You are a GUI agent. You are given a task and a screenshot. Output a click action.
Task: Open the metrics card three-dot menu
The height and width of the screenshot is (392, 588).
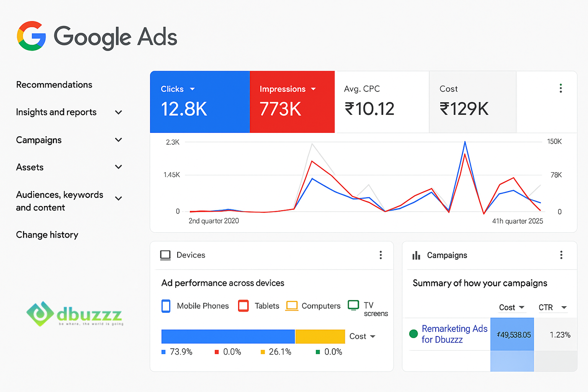pos(560,88)
